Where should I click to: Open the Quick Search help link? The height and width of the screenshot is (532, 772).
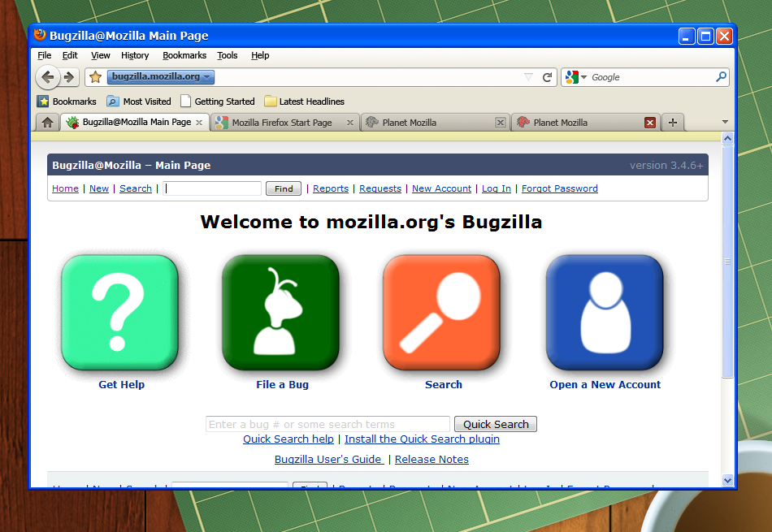tap(288, 439)
